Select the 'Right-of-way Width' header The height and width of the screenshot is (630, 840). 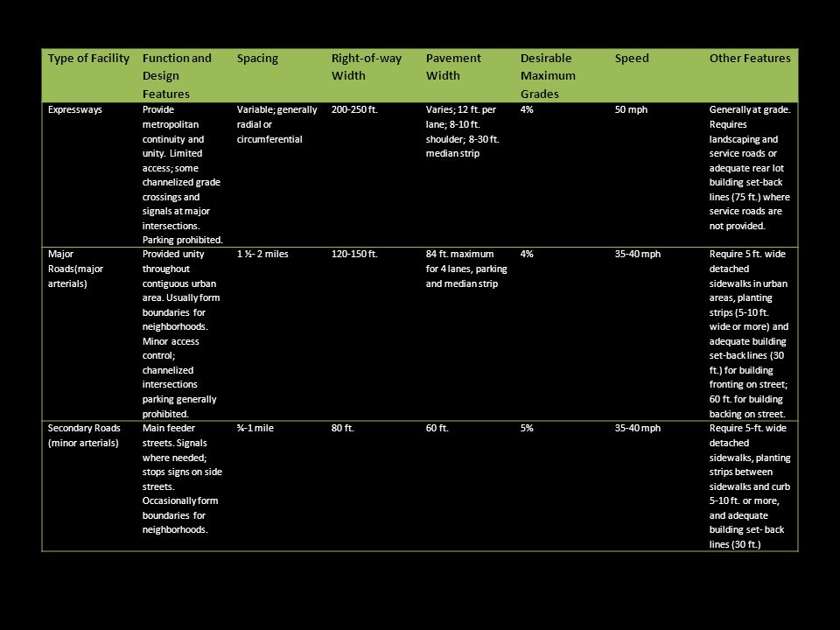click(x=367, y=67)
